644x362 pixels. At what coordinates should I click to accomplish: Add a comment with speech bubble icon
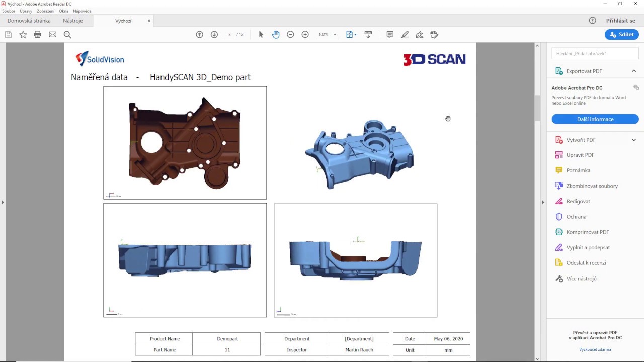click(x=390, y=35)
